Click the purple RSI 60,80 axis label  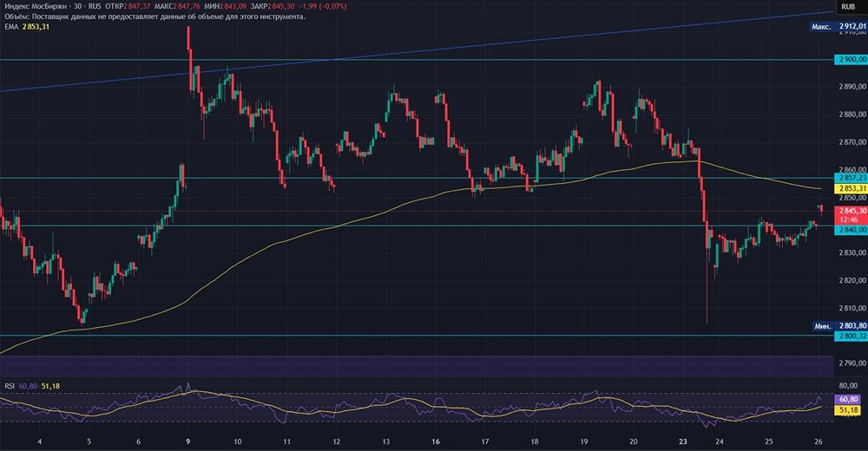pyautogui.click(x=848, y=399)
